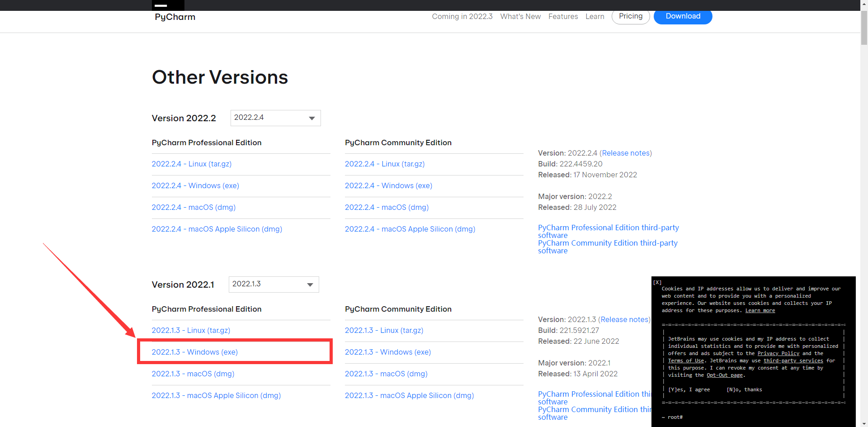
Task: Click the Opt-Out page link
Action: point(725,375)
